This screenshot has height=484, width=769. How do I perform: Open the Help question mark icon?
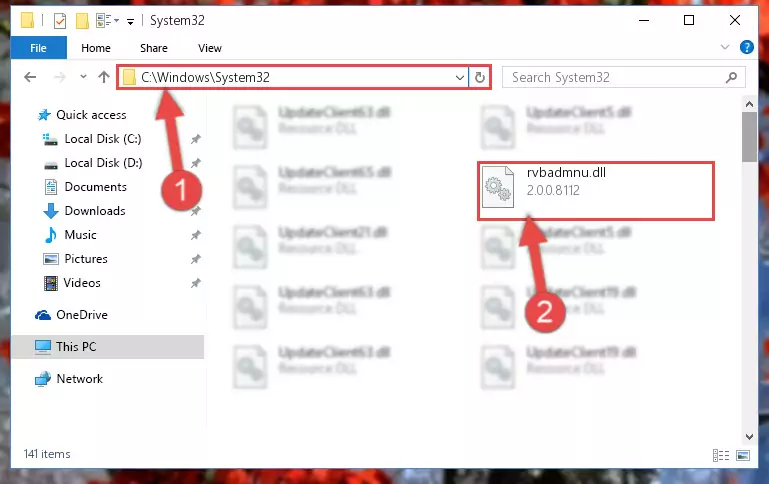tap(746, 48)
